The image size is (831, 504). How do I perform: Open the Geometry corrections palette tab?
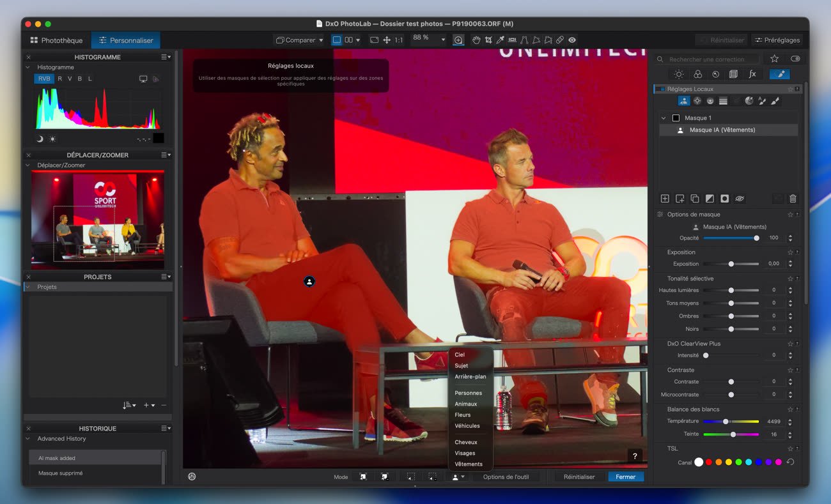(x=734, y=74)
